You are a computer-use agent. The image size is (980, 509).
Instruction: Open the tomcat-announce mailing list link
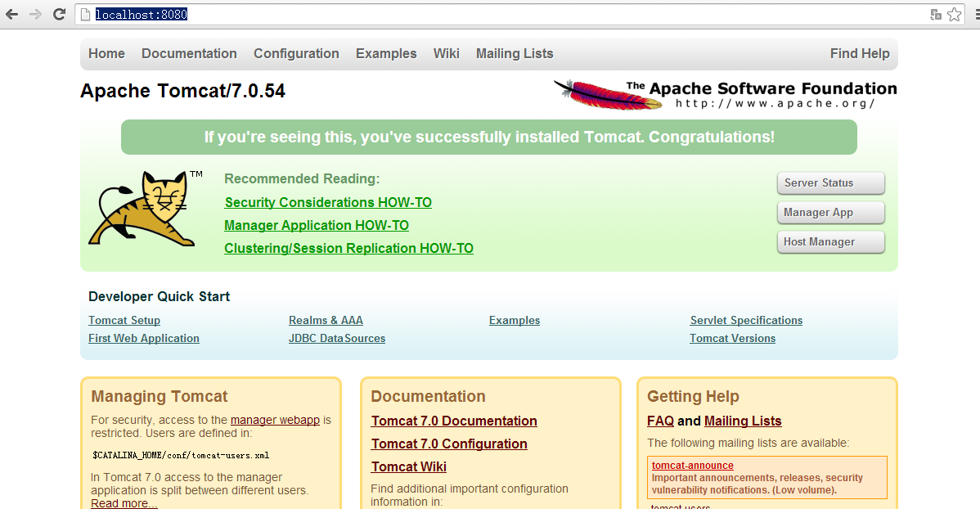coord(693,466)
